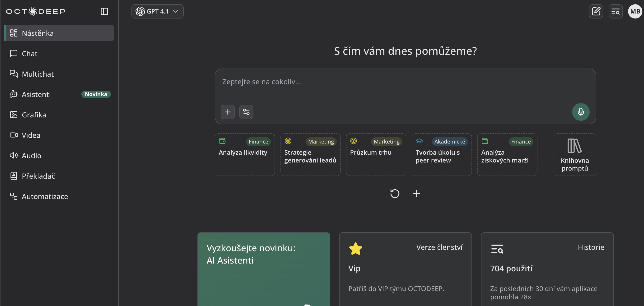Image resolution: width=644 pixels, height=306 pixels.
Task: Select the Audio section icon
Action: click(14, 155)
